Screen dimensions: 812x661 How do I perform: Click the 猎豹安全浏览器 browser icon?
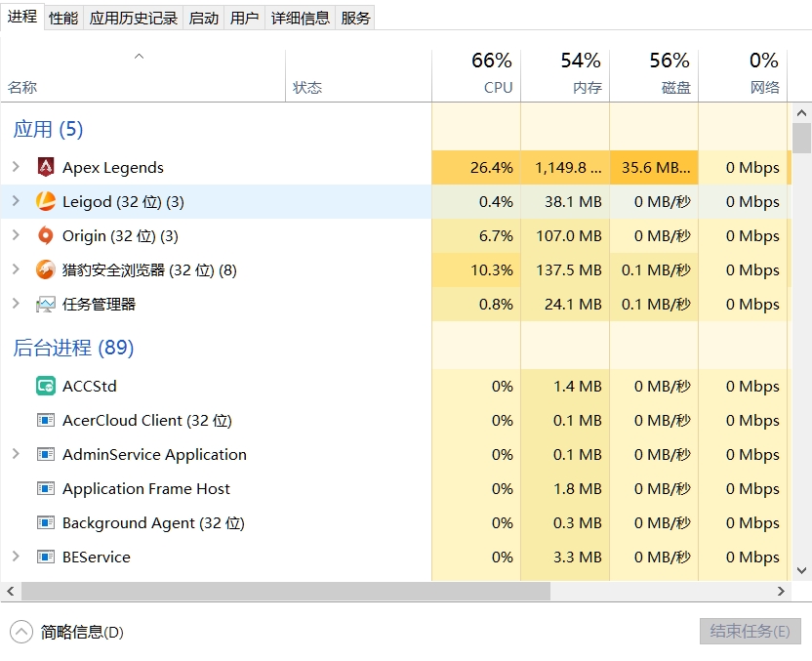tap(45, 270)
